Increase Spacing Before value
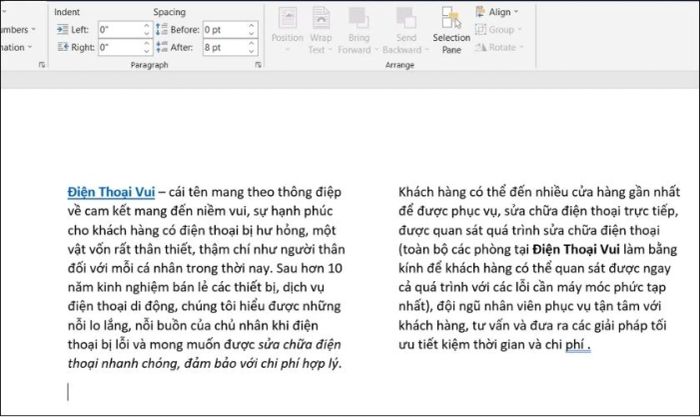This screenshot has height=417, width=700. coord(251,26)
